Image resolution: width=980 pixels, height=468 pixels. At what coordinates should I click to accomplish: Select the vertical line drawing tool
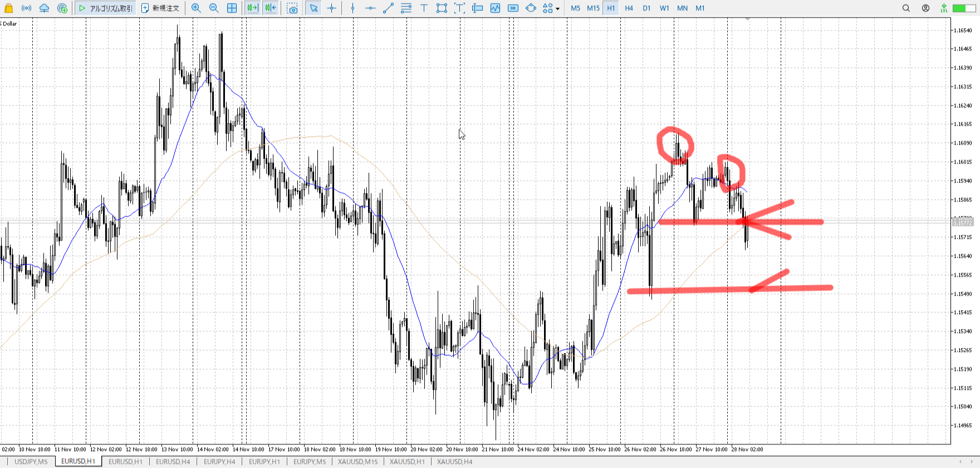pyautogui.click(x=352, y=8)
